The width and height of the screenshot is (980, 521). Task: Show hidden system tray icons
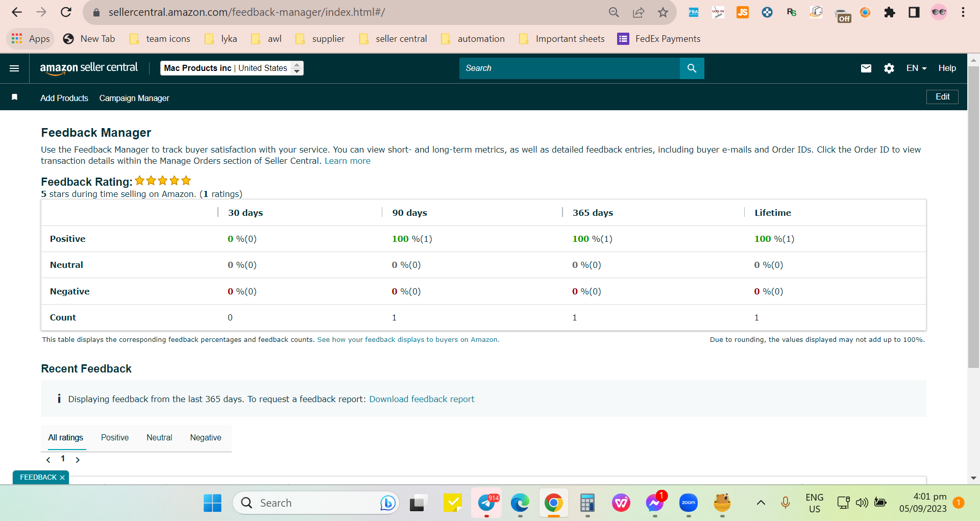761,503
